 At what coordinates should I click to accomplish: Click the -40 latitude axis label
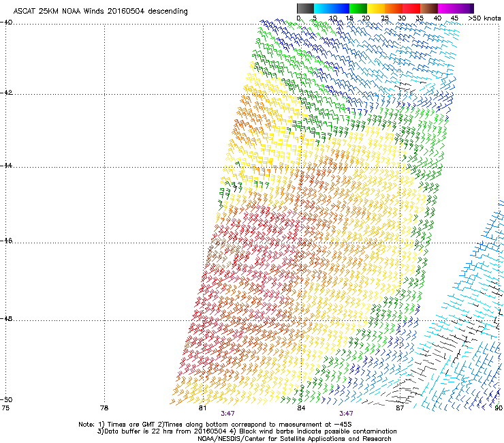point(6,22)
